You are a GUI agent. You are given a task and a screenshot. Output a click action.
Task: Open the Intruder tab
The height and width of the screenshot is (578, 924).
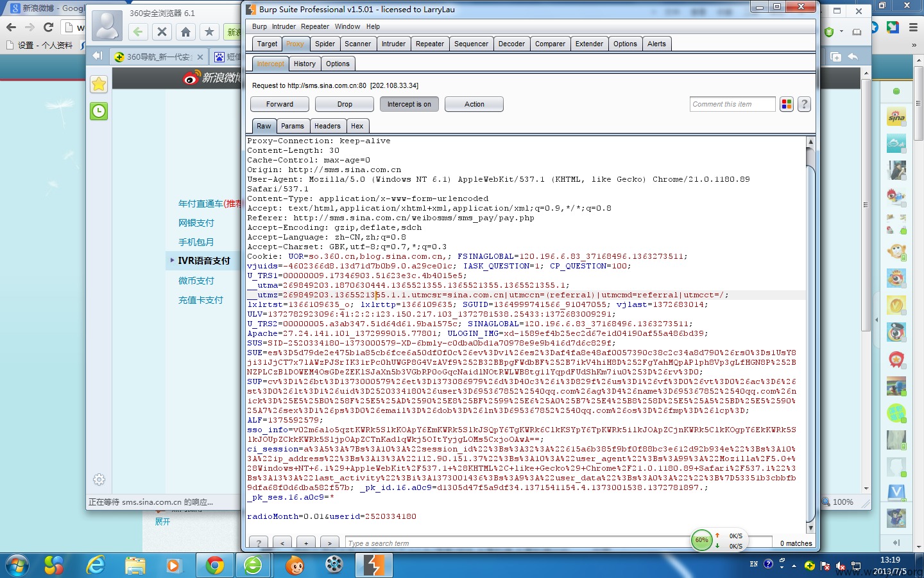pyautogui.click(x=393, y=44)
